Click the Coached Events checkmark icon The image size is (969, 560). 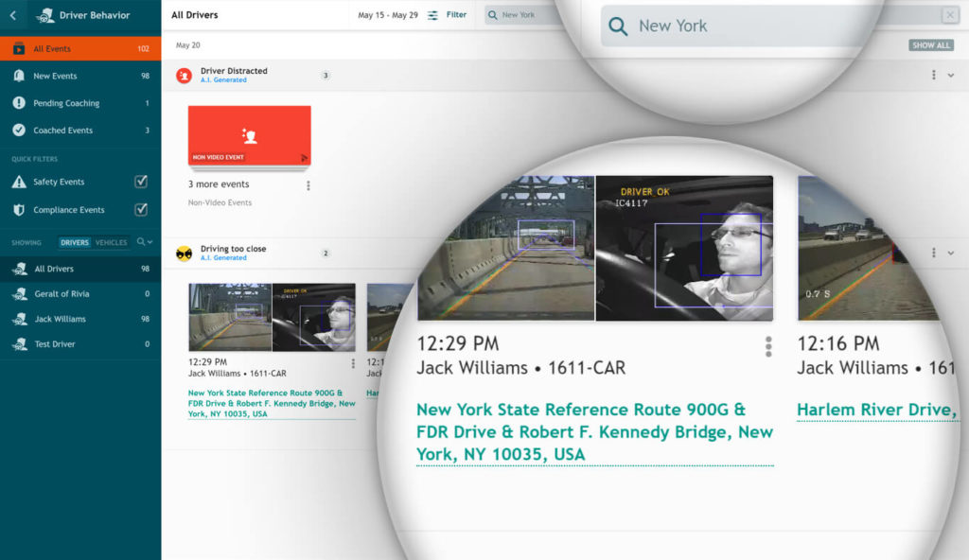[19, 130]
